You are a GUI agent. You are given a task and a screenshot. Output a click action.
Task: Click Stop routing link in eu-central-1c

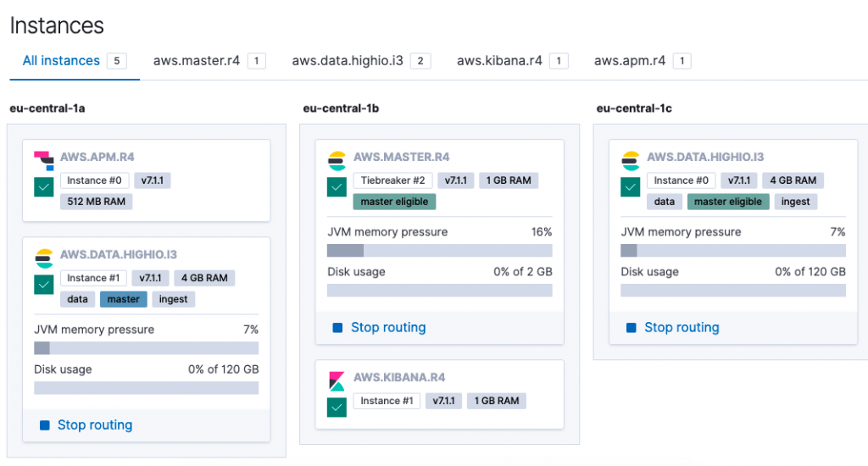coord(682,328)
